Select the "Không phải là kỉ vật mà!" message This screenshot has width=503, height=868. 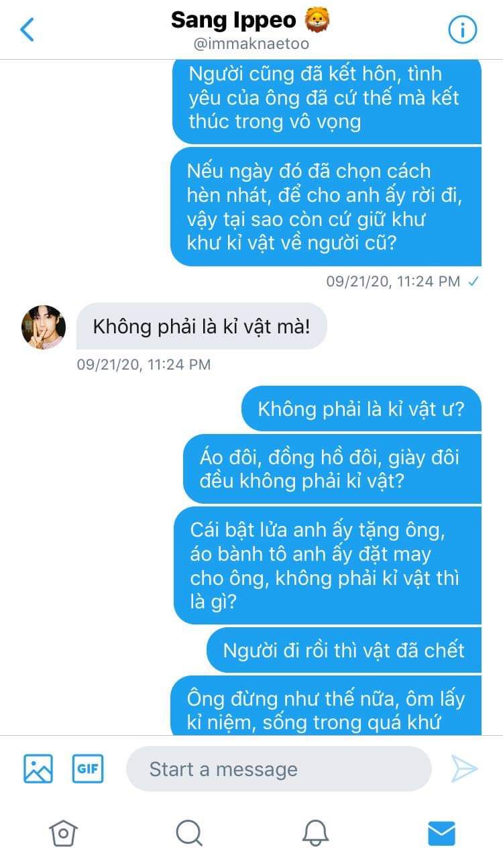pyautogui.click(x=201, y=326)
